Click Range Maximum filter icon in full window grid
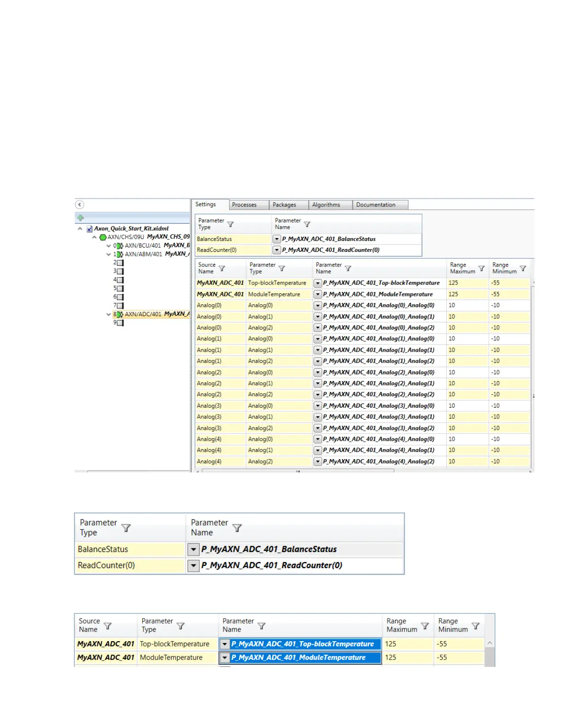The image size is (563, 728). coord(482,268)
